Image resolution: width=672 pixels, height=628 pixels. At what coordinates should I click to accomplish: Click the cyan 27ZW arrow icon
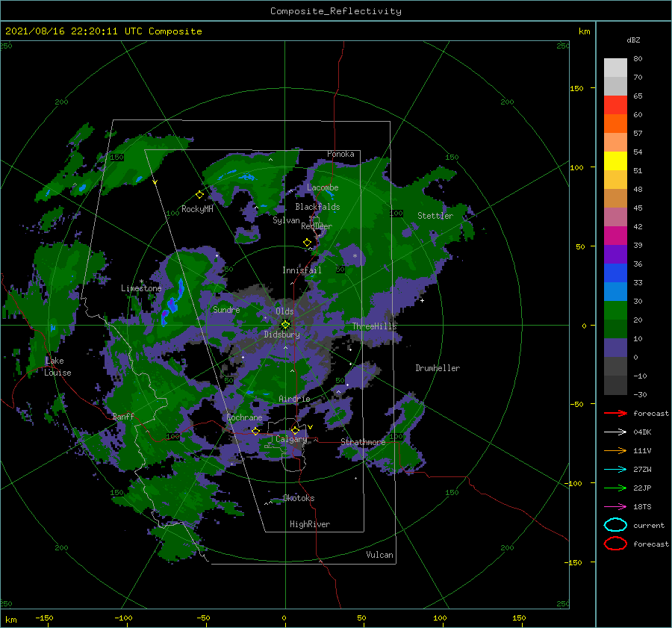(x=615, y=470)
